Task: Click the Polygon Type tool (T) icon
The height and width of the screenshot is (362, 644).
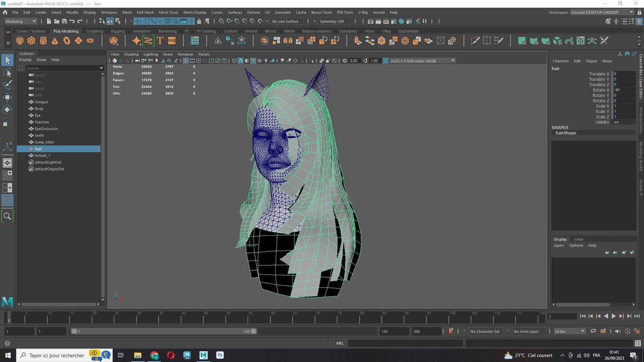Action: 160,41
